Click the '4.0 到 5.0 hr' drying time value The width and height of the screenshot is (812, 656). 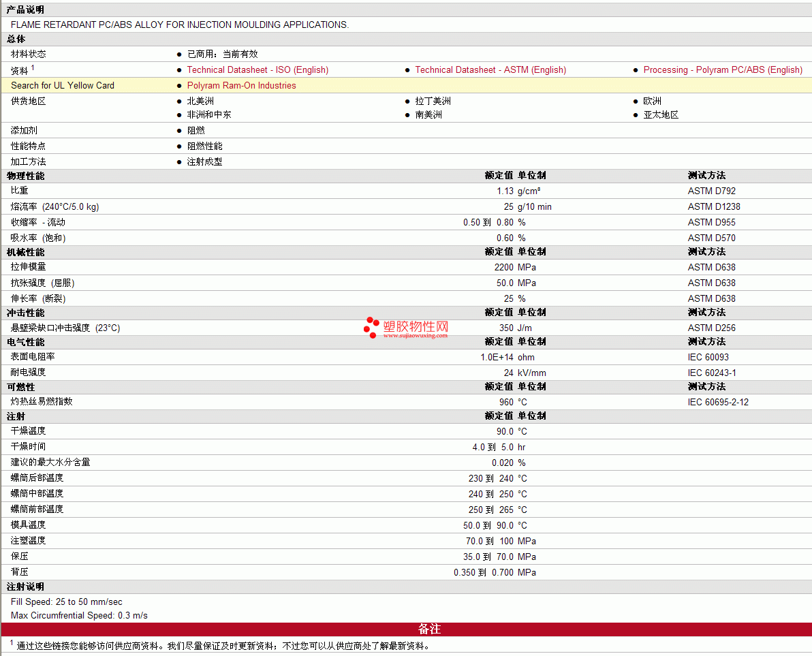[499, 447]
